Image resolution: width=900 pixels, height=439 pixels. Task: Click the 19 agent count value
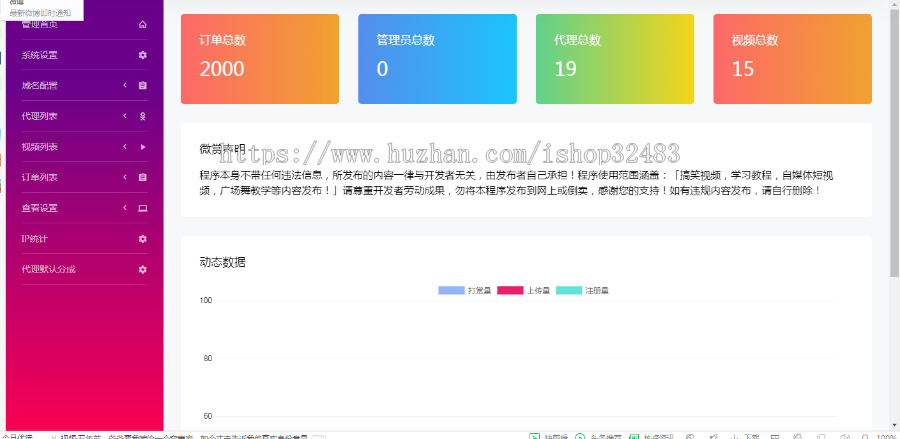pyautogui.click(x=565, y=69)
